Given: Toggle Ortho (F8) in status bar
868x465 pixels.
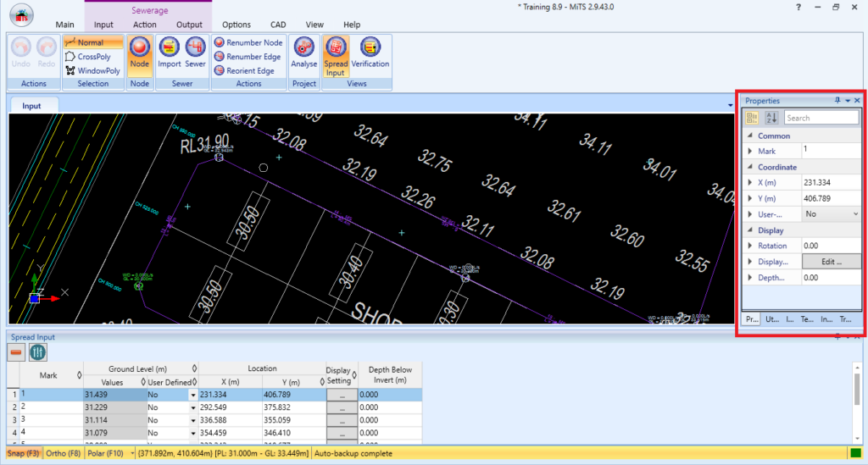Looking at the screenshot, I should [x=63, y=453].
